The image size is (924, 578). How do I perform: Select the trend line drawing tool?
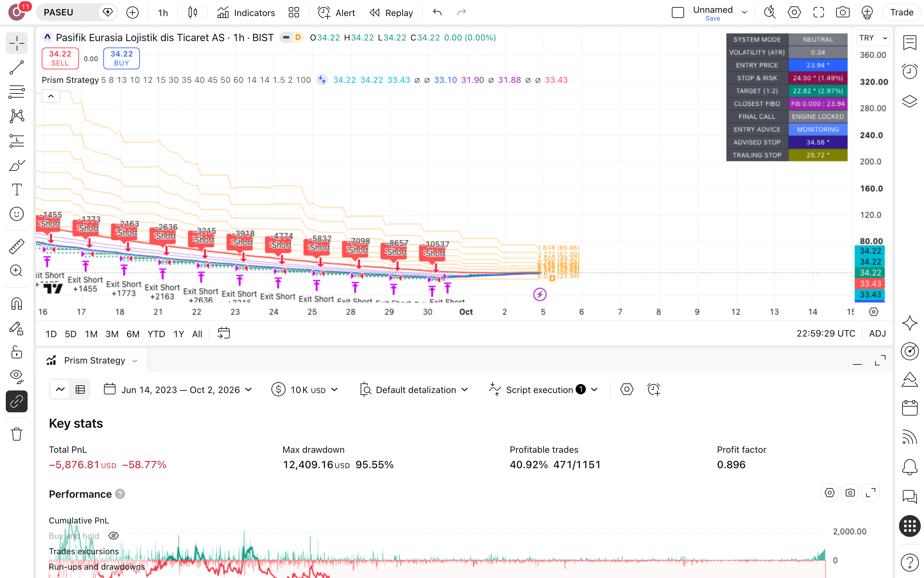click(16, 68)
